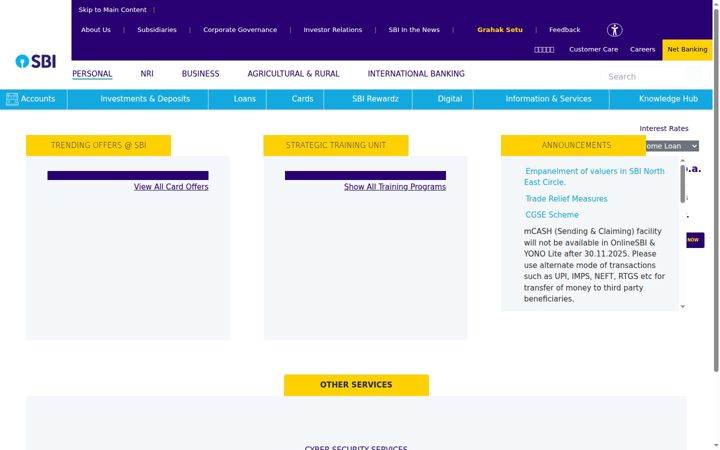Open the Cards menu
720x450 pixels.
[302, 99]
